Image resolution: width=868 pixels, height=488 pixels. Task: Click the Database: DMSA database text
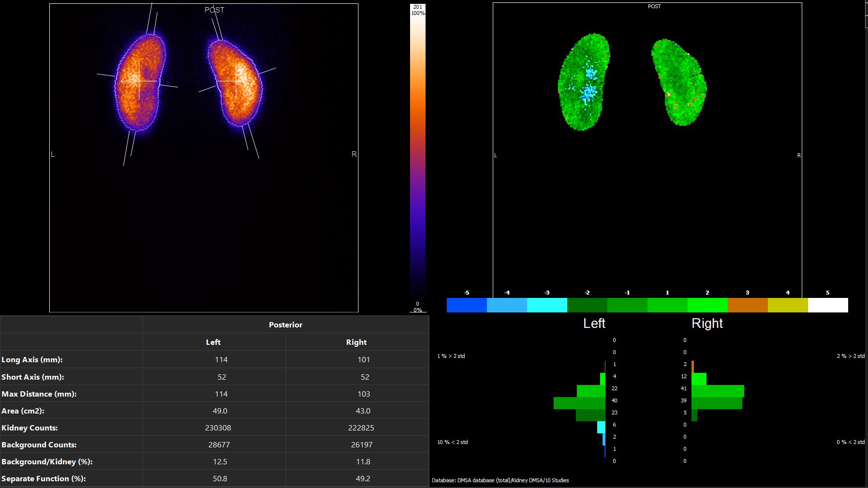(500, 480)
